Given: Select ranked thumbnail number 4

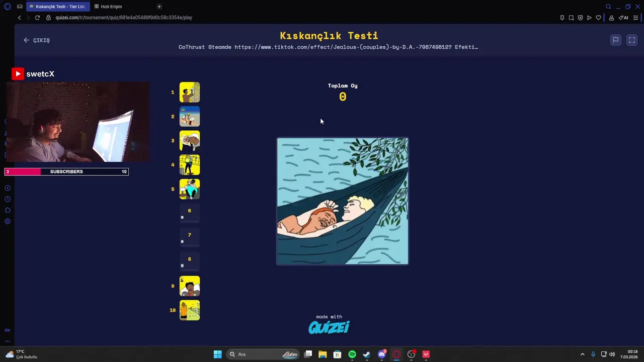Looking at the screenshot, I should click(x=190, y=165).
